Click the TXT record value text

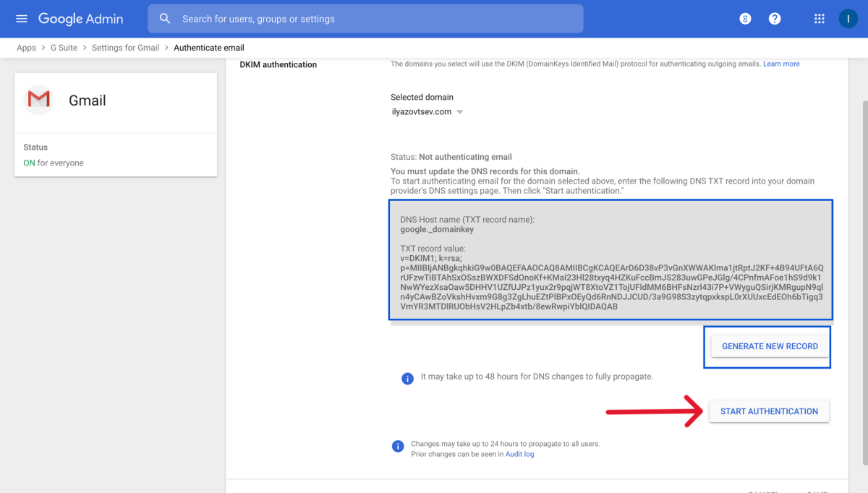[611, 282]
